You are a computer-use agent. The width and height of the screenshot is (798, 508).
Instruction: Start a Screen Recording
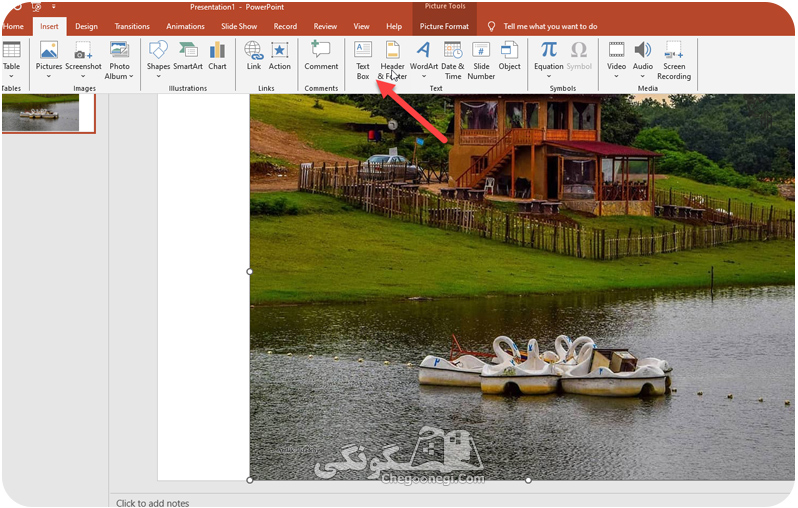pyautogui.click(x=674, y=50)
